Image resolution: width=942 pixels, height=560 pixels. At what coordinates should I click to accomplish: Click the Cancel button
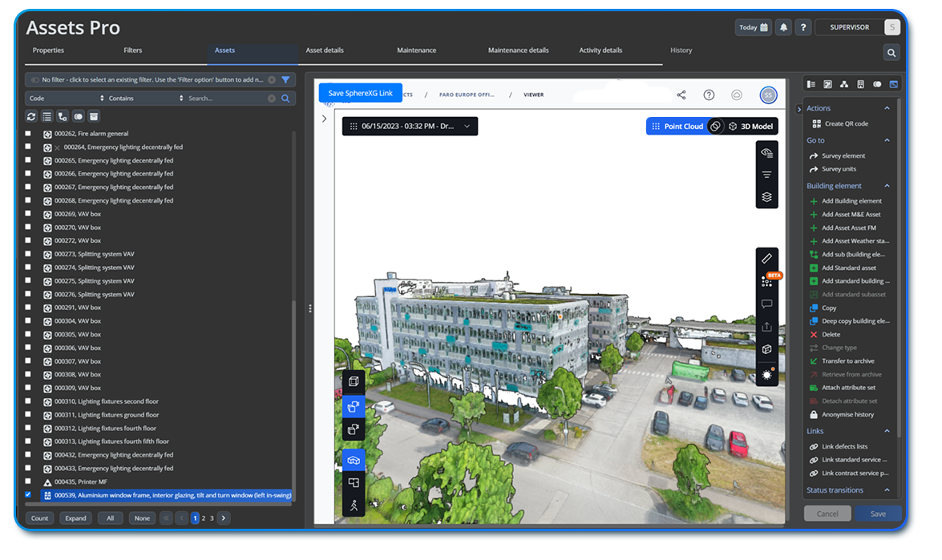[827, 514]
